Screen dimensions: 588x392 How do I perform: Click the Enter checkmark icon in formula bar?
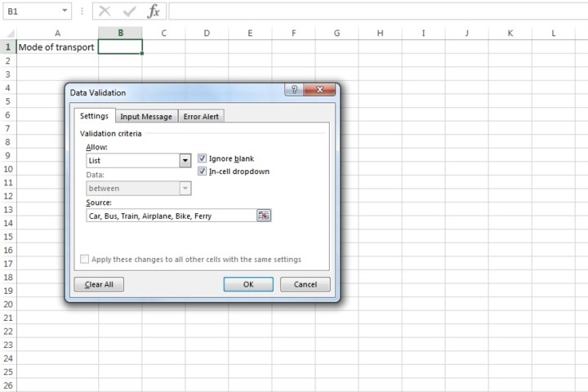tap(128, 11)
